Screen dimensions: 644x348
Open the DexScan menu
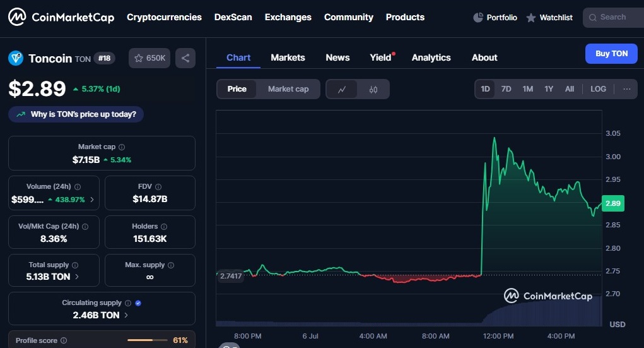click(233, 17)
